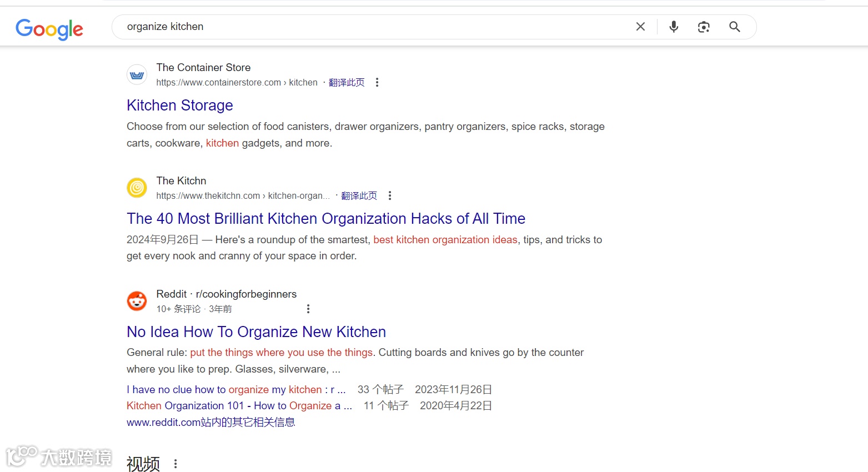Translate The Kitchn page
This screenshot has height=472, width=868.
pos(359,195)
